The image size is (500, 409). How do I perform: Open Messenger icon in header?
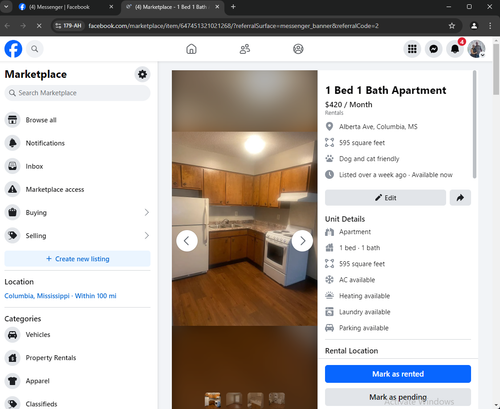coord(434,49)
